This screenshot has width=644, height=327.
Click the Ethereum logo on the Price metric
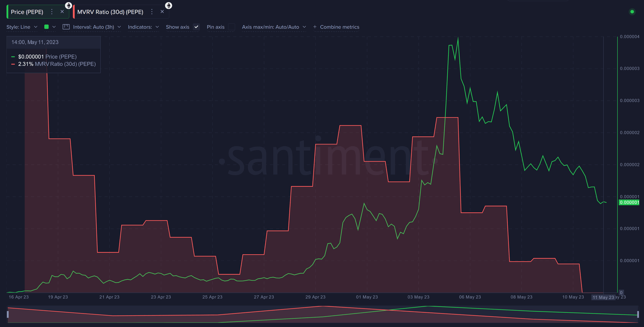[x=68, y=5]
